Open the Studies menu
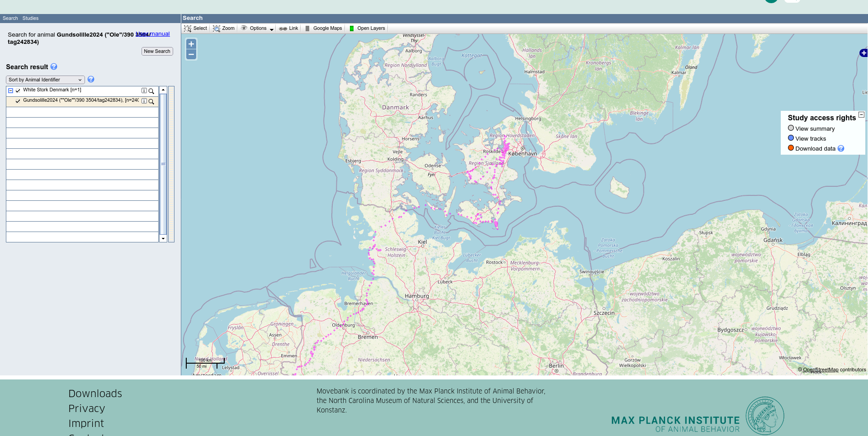 30,19
